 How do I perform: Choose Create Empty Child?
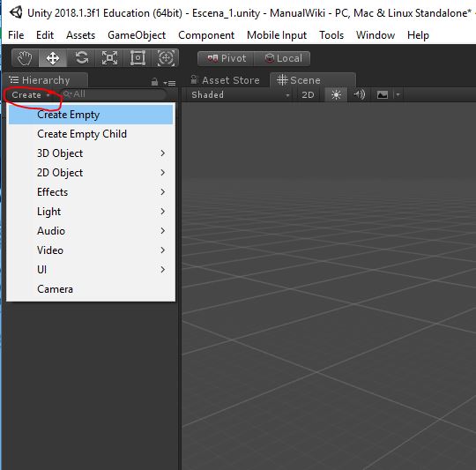[x=91, y=134]
